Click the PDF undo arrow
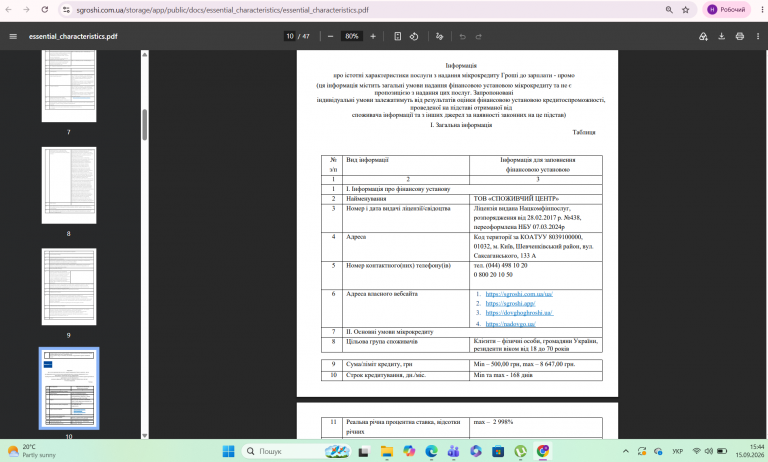This screenshot has height=462, width=768. [462, 36]
